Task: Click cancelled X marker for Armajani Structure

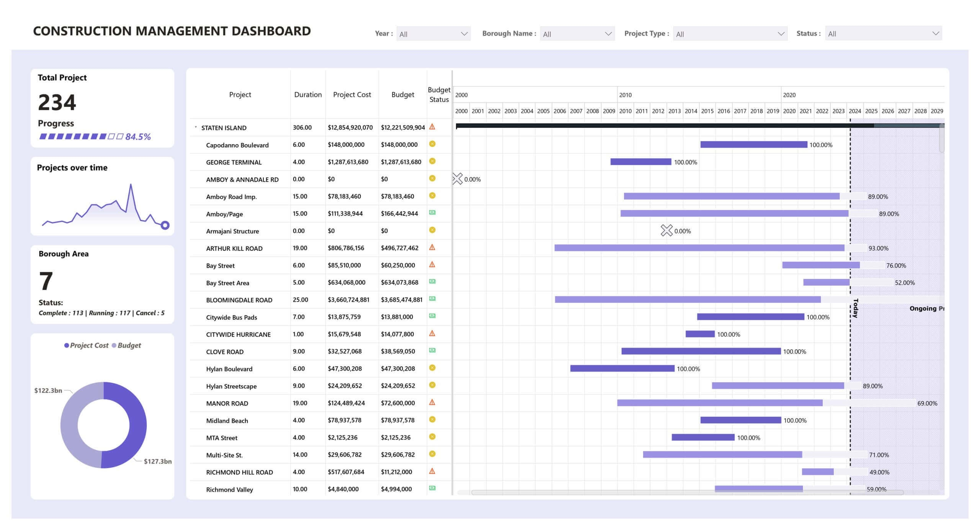Action: [667, 230]
